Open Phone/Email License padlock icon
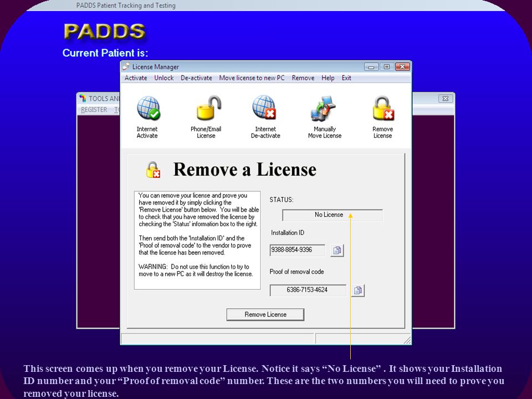The image size is (532, 399). [x=208, y=108]
